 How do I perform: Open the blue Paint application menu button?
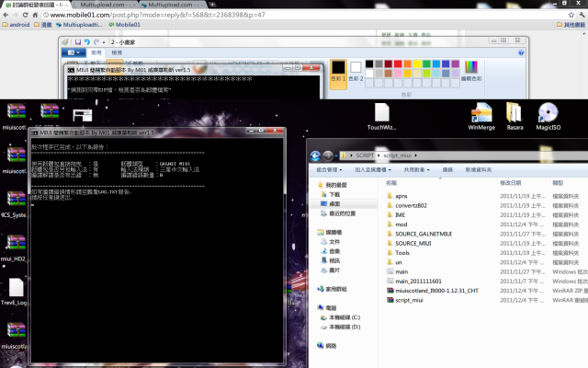(x=73, y=52)
